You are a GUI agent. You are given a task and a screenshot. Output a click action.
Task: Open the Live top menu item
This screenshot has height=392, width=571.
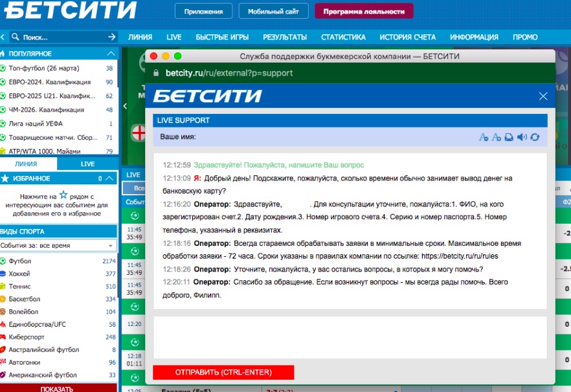[x=174, y=37]
